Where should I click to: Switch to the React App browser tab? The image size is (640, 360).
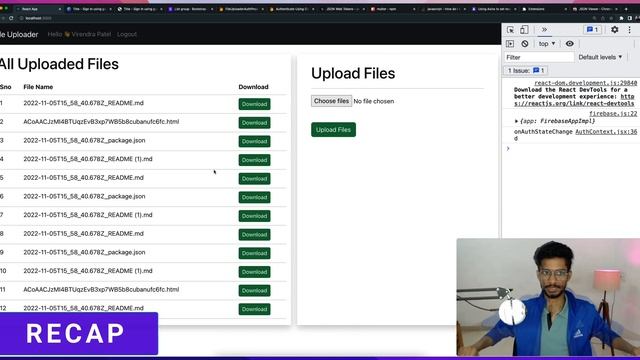click(x=37, y=9)
